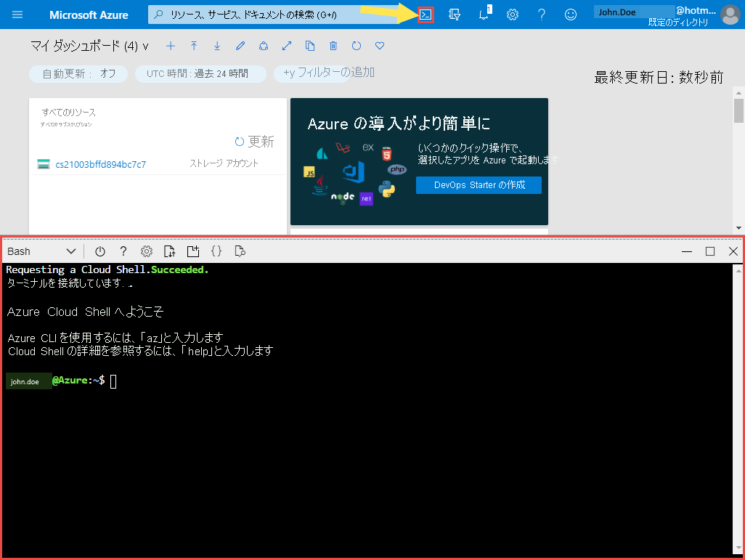Open the help question mark in header
Viewport: 745px width, 560px height.
pos(542,15)
